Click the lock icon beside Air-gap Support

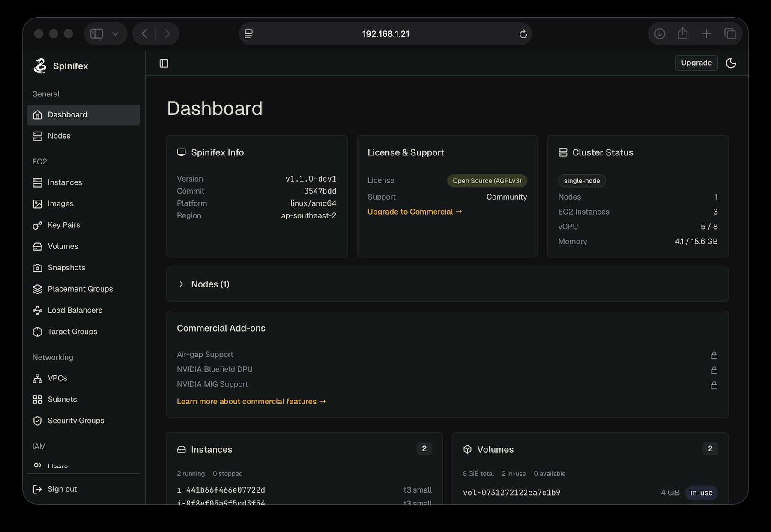point(714,355)
